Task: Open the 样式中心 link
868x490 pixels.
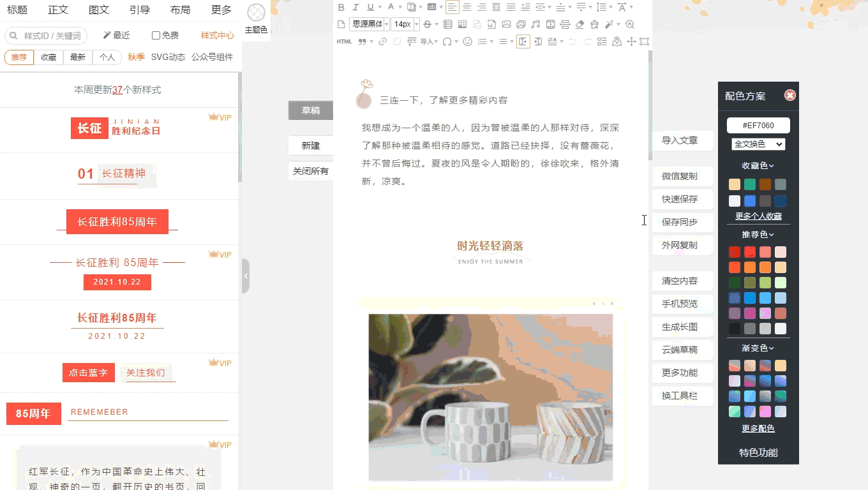Action: [x=218, y=36]
